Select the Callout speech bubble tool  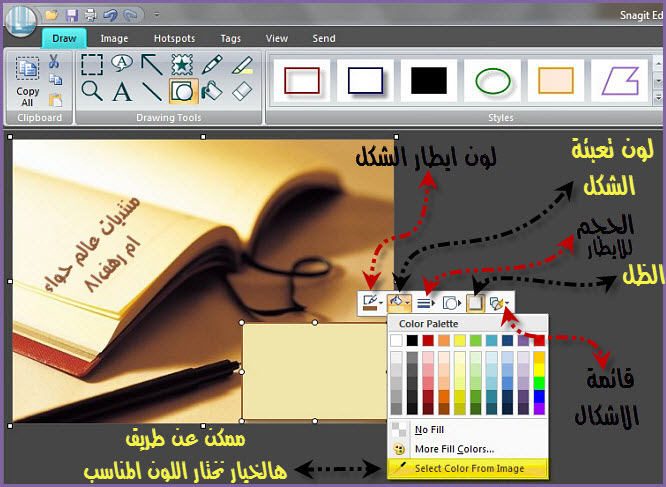tap(122, 65)
